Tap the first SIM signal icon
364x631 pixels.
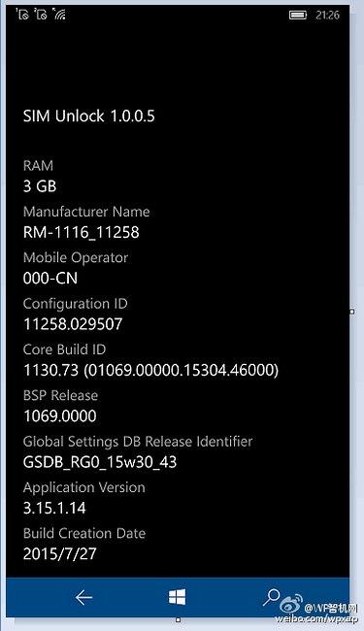point(22,15)
